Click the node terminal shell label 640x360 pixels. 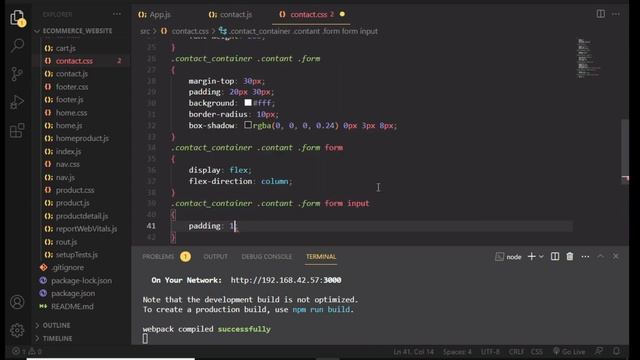508,257
